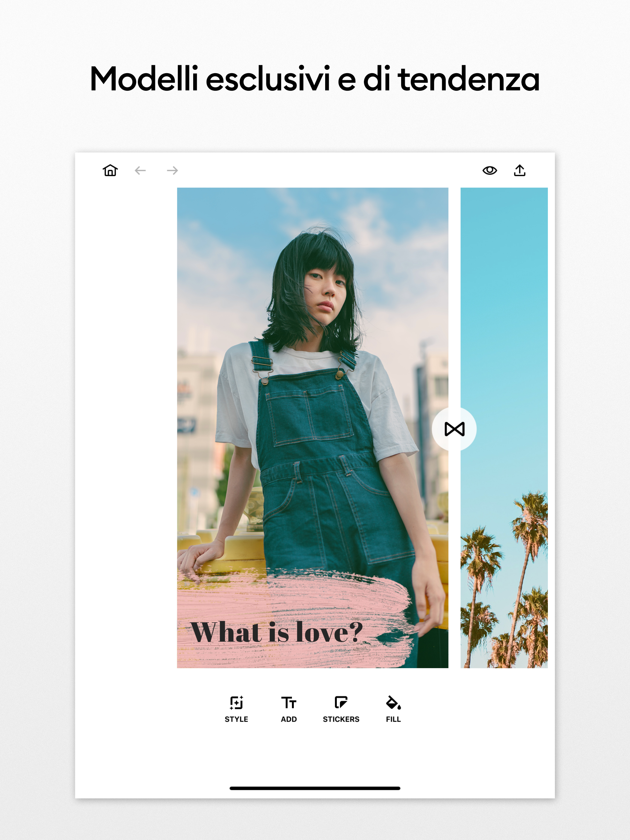Toggle preview with the eye icon
The height and width of the screenshot is (840, 630).
pos(489,171)
